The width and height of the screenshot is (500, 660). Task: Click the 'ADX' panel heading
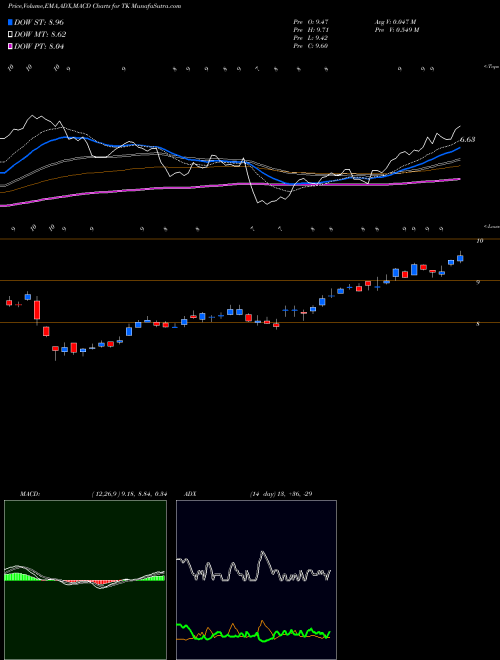[190, 494]
